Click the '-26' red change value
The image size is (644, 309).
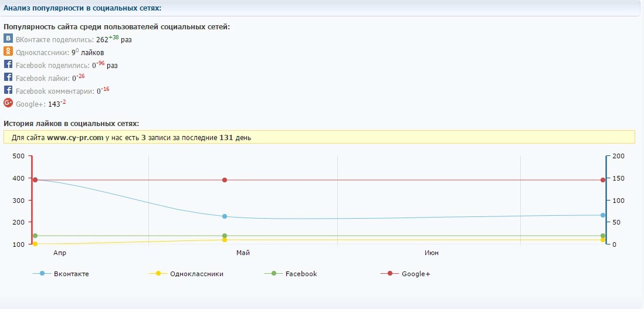coord(80,76)
